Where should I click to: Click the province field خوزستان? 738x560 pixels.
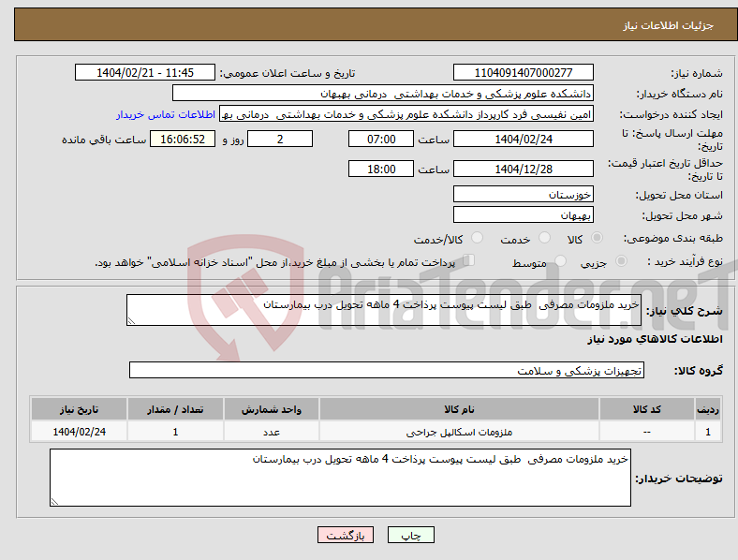point(523,194)
